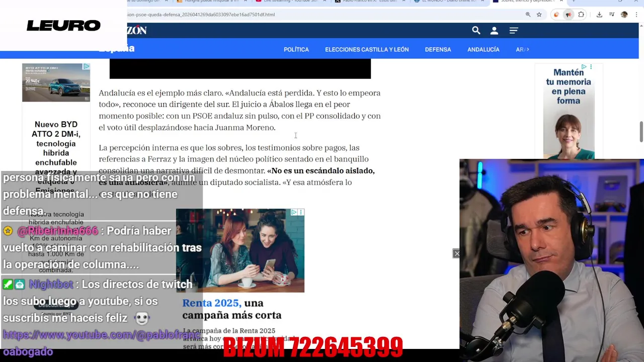
Task: Open the site search magnifier icon
Action: 476,31
